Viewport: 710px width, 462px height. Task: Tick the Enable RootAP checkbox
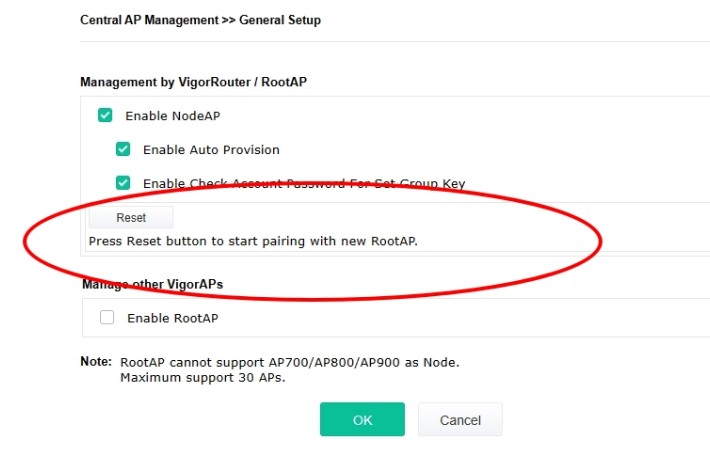tap(107, 318)
